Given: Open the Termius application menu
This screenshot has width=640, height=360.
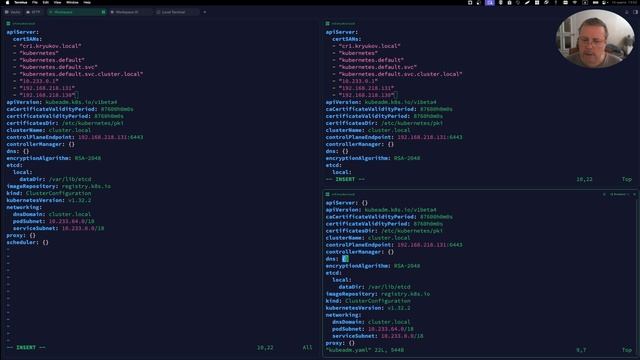Looking at the screenshot, I should [20, 2].
